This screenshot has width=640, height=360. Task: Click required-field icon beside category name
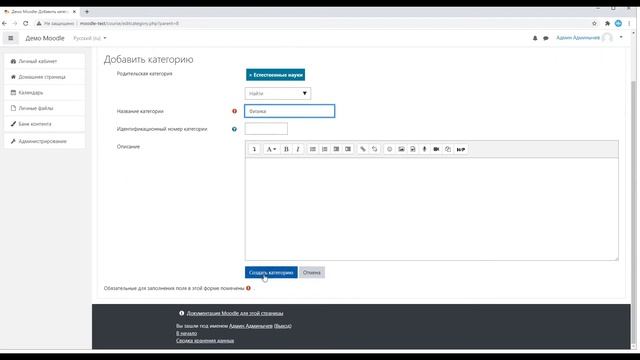[234, 111]
